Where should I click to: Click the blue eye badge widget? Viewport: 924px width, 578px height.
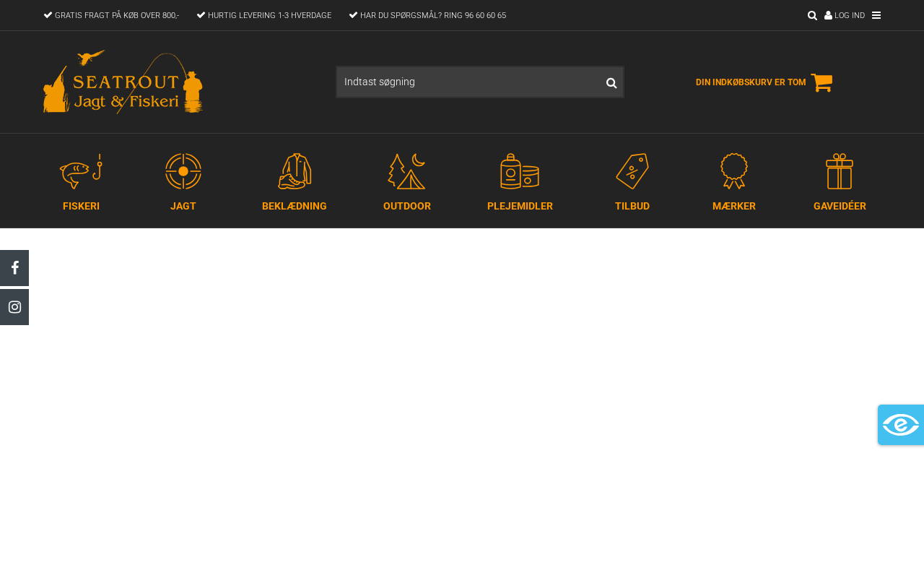tap(901, 425)
